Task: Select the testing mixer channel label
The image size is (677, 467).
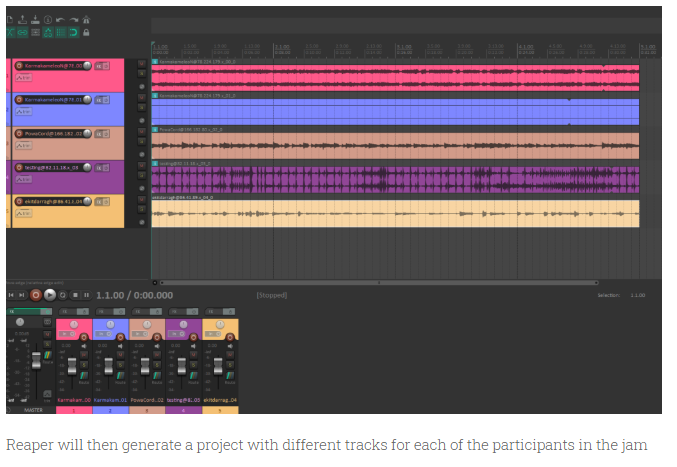Action: click(x=182, y=400)
